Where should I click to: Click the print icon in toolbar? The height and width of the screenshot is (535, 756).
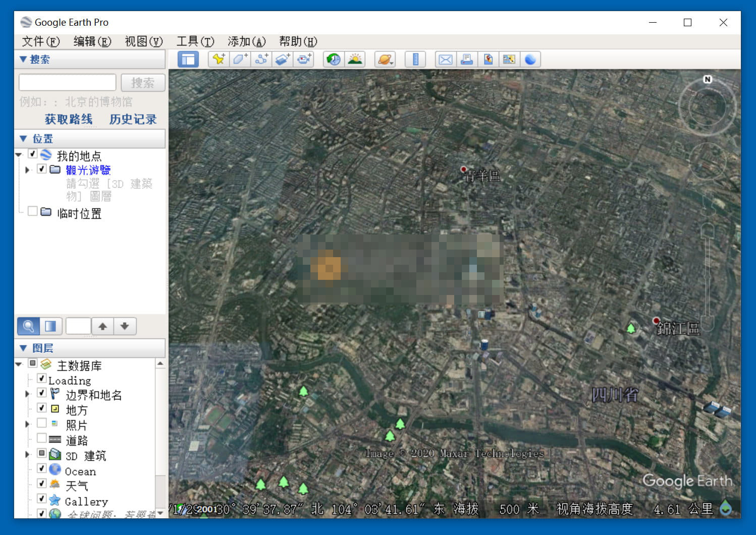click(467, 60)
